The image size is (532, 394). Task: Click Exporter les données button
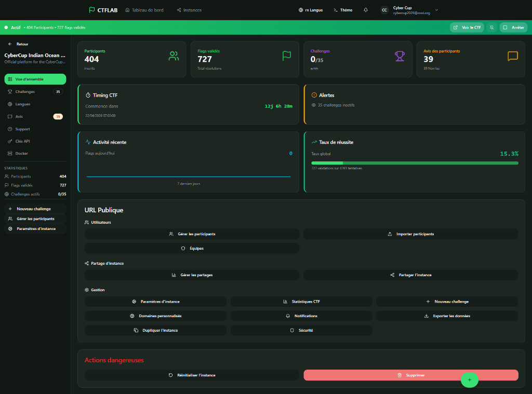(447, 316)
